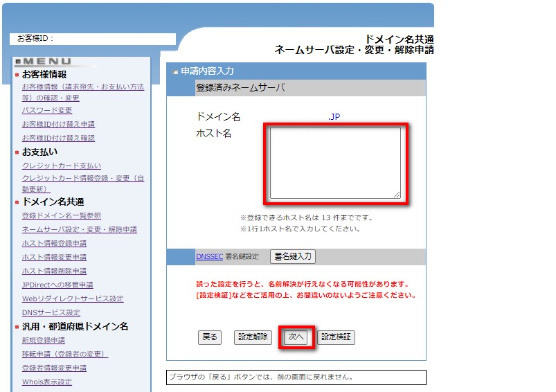This screenshot has width=556, height=392.
Task: Click the .JP domain name text
Action: [334, 117]
